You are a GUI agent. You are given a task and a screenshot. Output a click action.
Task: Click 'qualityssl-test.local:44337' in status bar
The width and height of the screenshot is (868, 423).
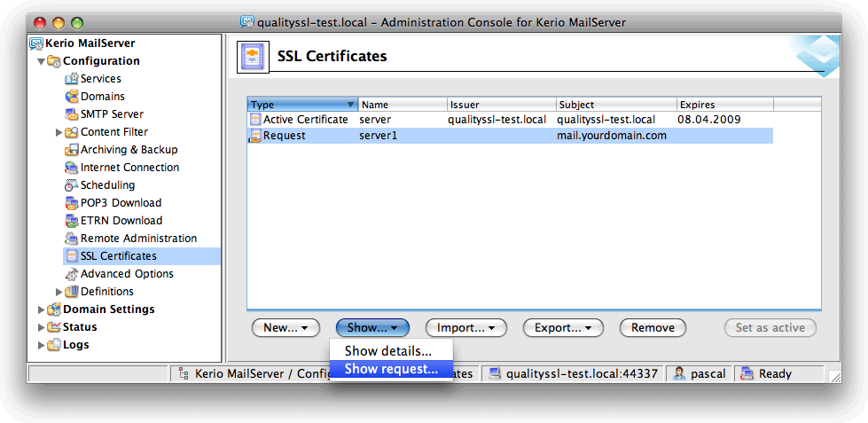(582, 373)
